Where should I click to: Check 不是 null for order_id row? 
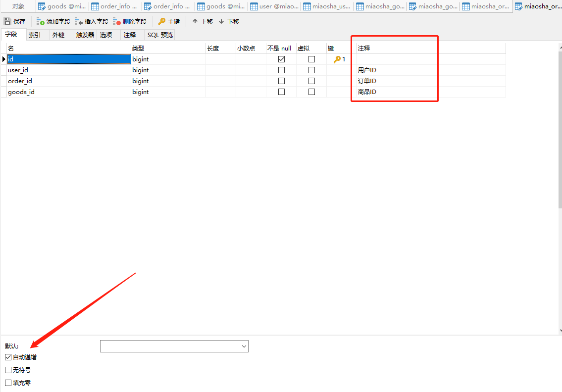pos(281,81)
